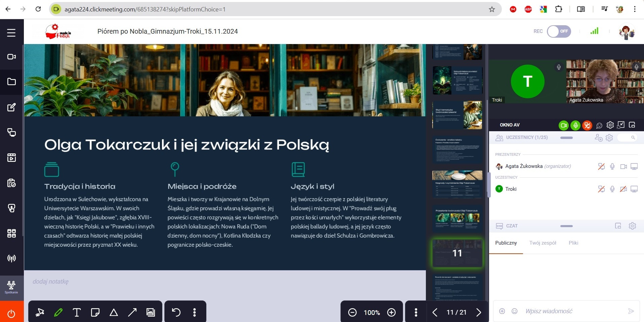644x322 pixels.
Task: Open more options next to the undo button
Action: (194, 313)
